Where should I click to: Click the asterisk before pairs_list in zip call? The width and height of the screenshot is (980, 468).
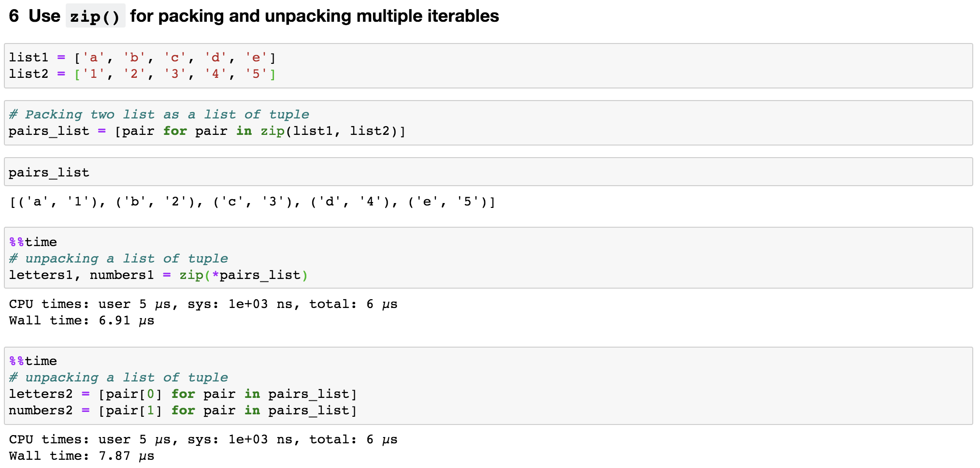click(216, 275)
